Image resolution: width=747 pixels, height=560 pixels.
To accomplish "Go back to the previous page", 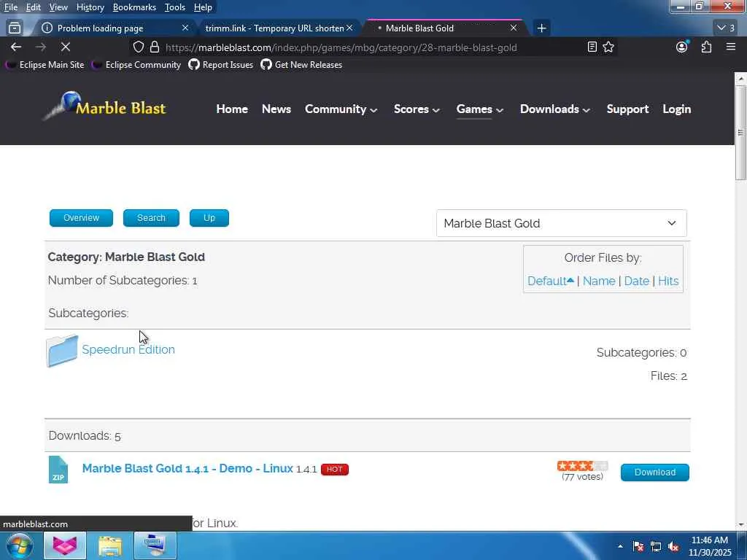I will [x=16, y=47].
